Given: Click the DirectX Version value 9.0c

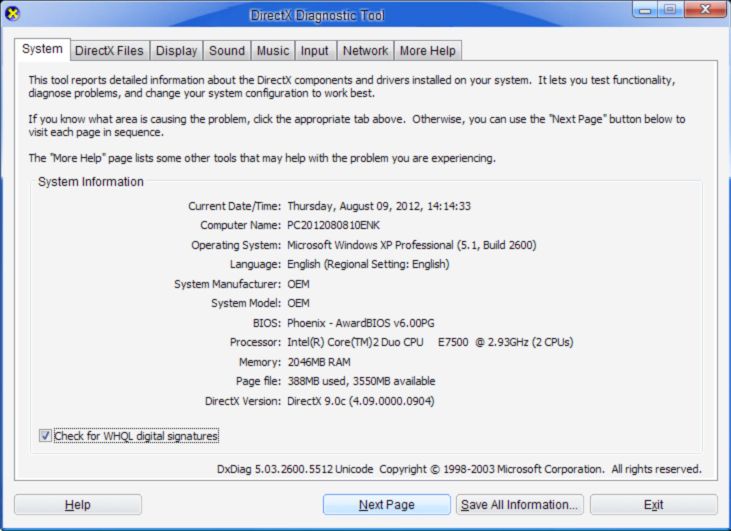Looking at the screenshot, I should (361, 401).
